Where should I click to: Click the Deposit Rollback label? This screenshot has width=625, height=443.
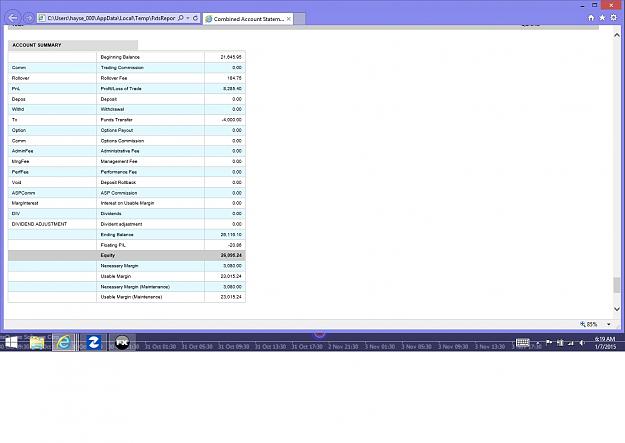(118, 182)
